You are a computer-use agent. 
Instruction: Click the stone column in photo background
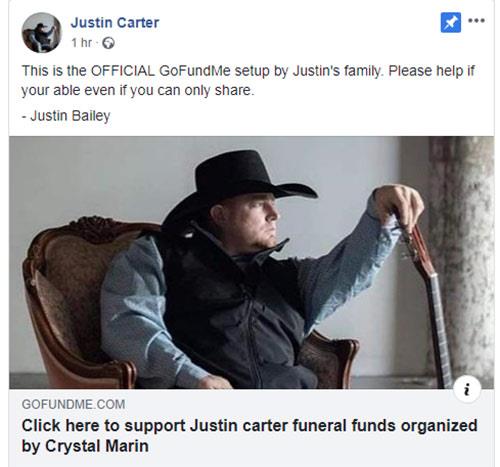(x=460, y=258)
